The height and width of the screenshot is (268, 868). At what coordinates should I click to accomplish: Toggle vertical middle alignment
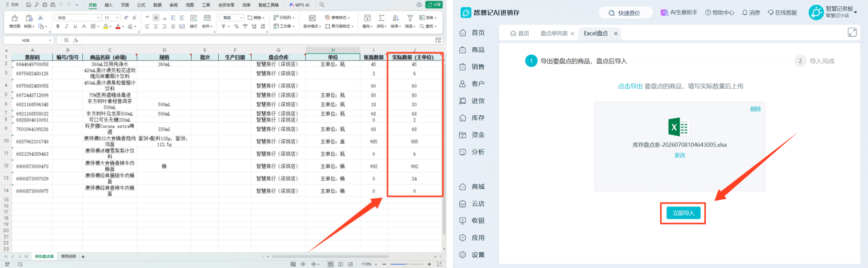pos(156,18)
